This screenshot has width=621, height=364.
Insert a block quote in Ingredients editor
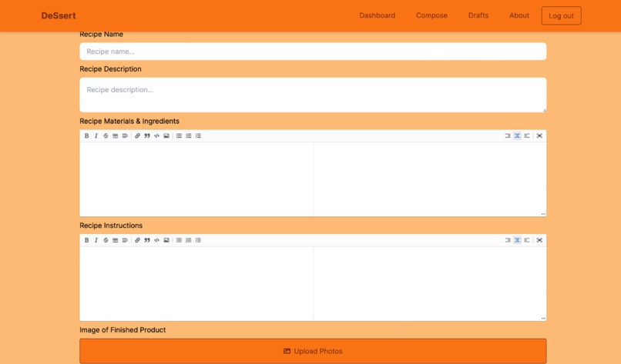(147, 135)
